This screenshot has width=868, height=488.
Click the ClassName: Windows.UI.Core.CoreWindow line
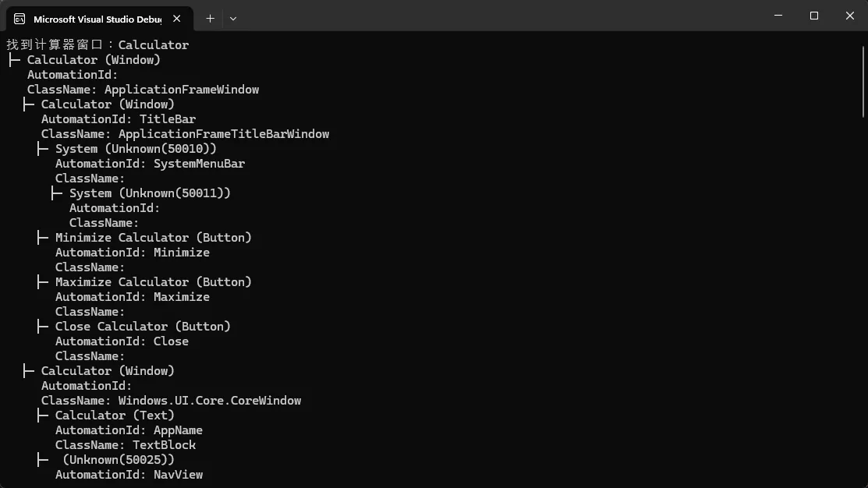click(171, 401)
